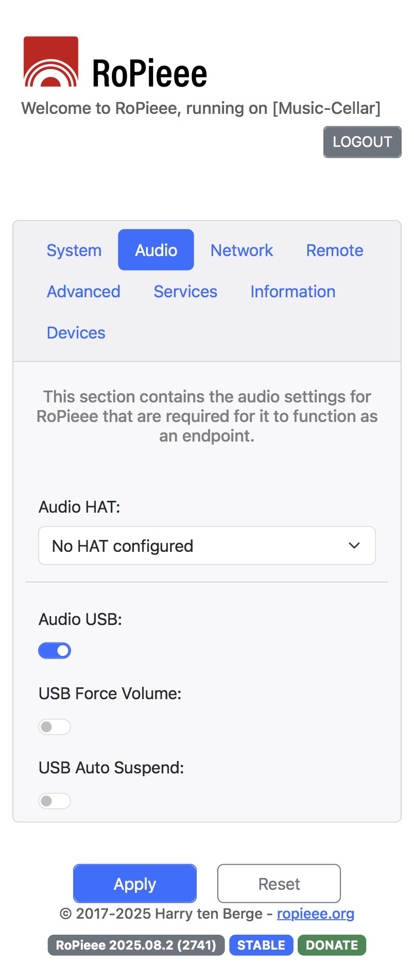The height and width of the screenshot is (980, 414).
Task: Switch to the System tab
Action: click(x=74, y=250)
